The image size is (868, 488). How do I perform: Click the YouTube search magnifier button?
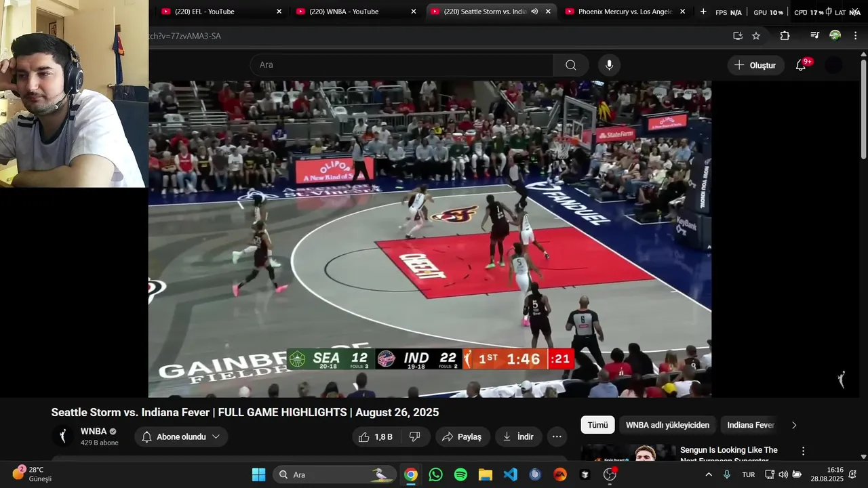click(x=571, y=65)
